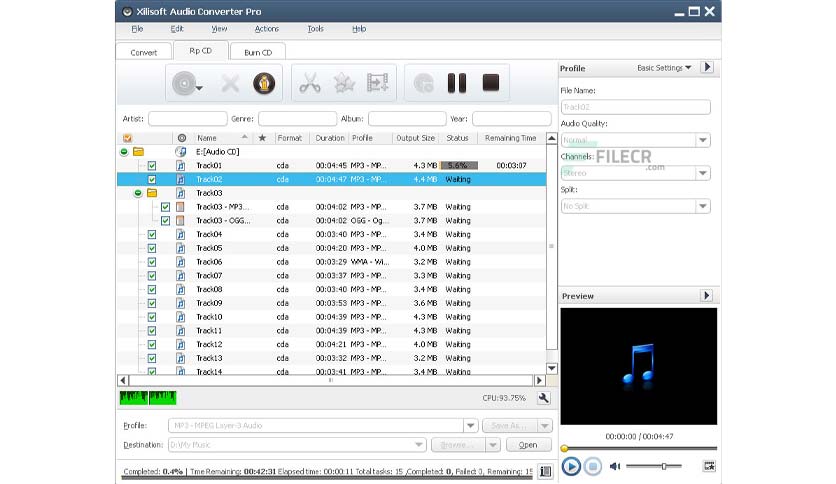Open the Basic Settings dropdown
836x484 pixels.
(x=664, y=68)
